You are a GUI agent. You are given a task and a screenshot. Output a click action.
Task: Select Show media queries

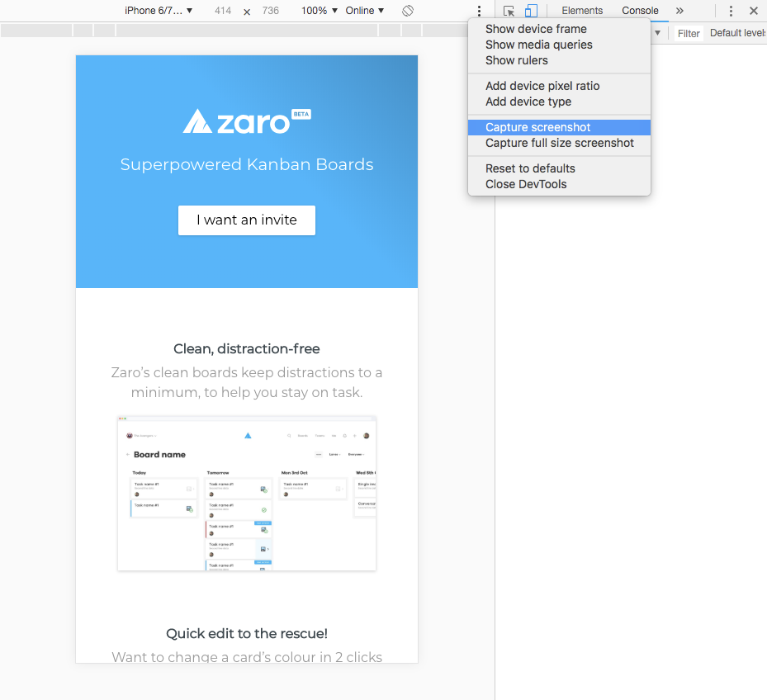coord(559,45)
